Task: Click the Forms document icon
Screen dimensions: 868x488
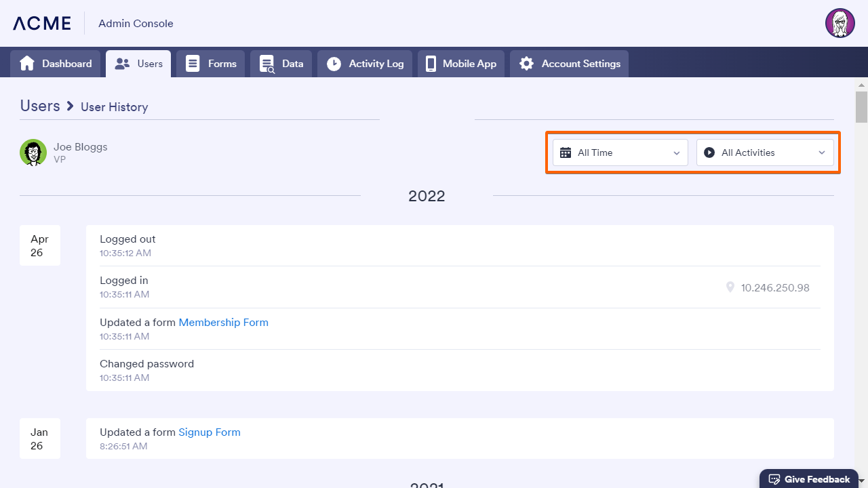Action: (193, 64)
